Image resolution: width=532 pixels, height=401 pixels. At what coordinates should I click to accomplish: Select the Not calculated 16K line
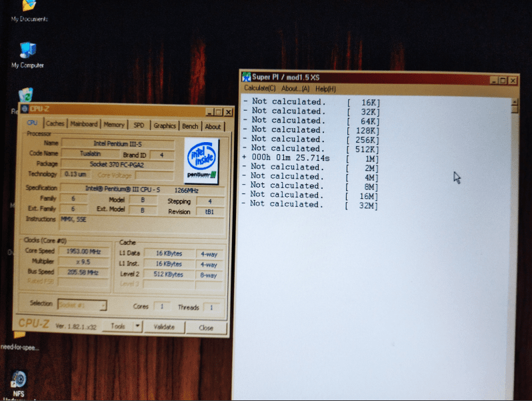tap(311, 102)
